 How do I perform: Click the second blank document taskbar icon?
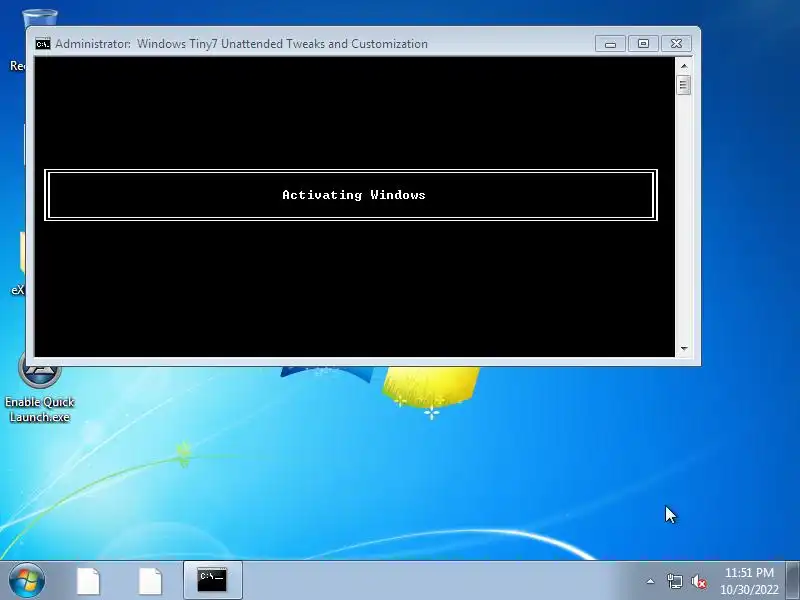click(x=150, y=581)
